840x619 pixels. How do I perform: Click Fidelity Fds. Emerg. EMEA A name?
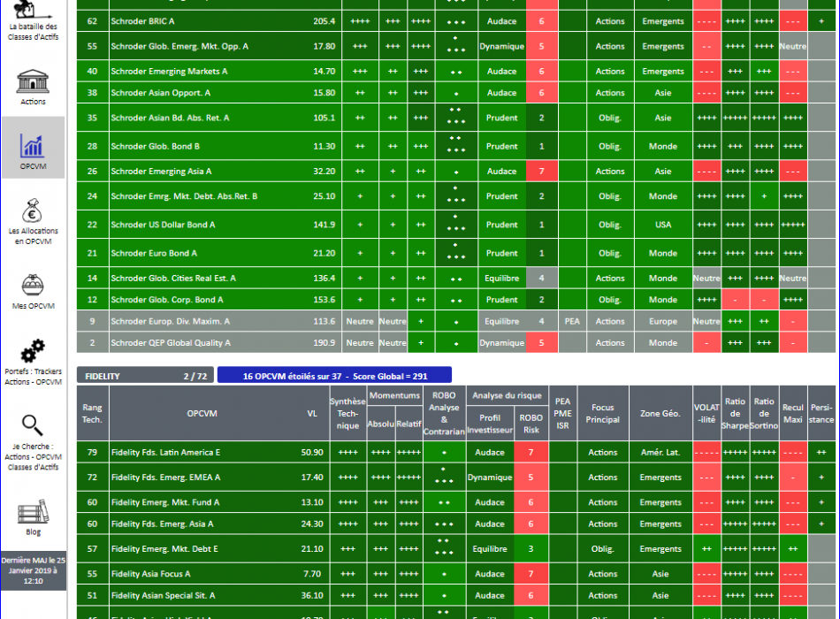pyautogui.click(x=165, y=478)
